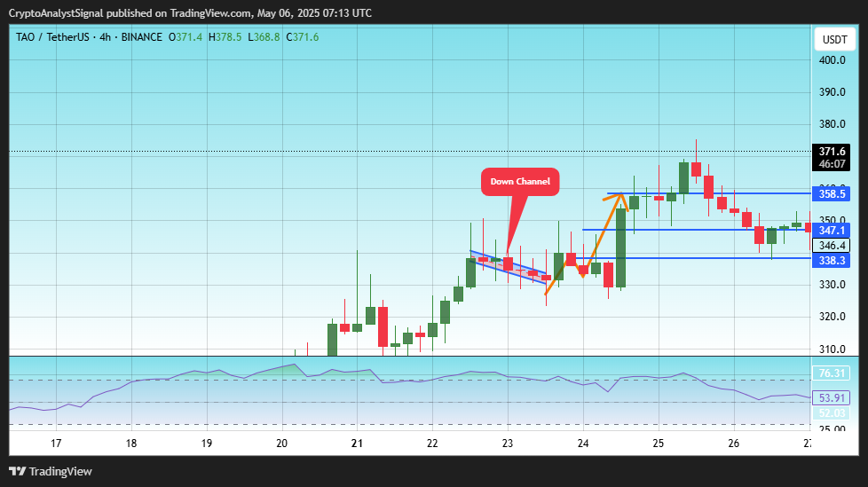Click the 338.3 blue price label

coord(831,260)
